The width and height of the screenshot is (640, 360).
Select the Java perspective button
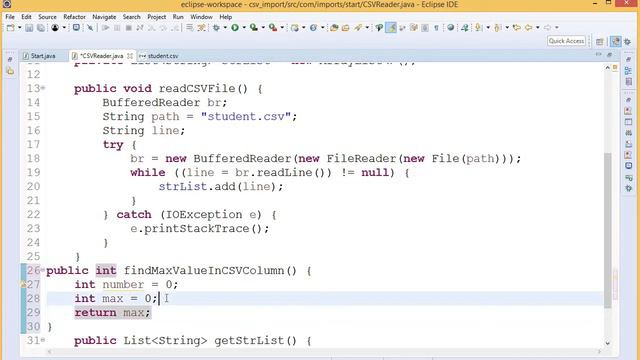tap(616, 41)
